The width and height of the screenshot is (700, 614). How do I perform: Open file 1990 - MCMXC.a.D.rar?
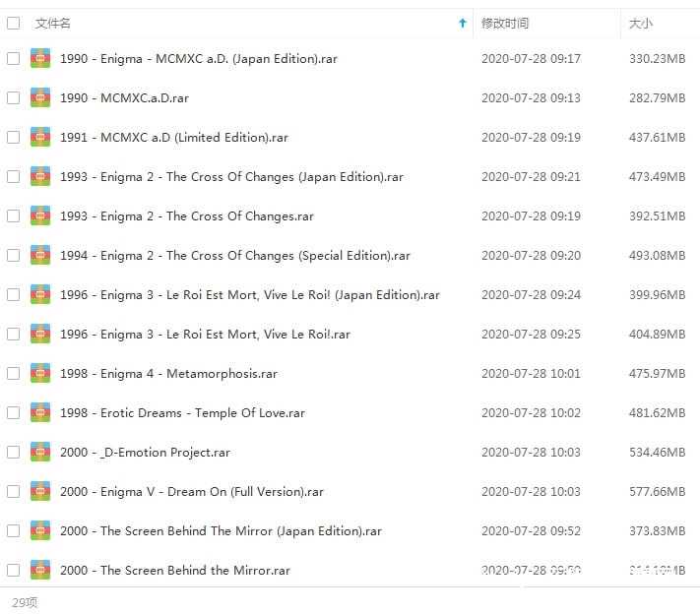[x=125, y=97]
